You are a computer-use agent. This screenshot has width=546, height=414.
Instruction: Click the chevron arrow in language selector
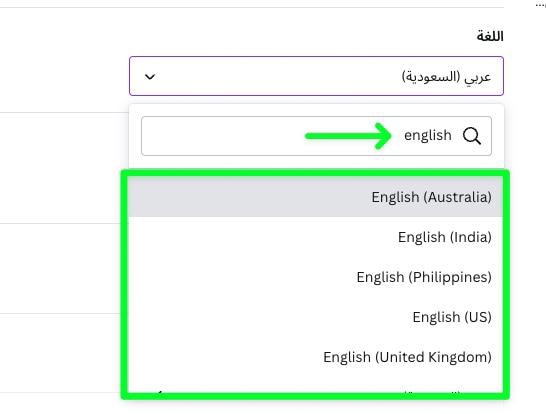pos(150,77)
